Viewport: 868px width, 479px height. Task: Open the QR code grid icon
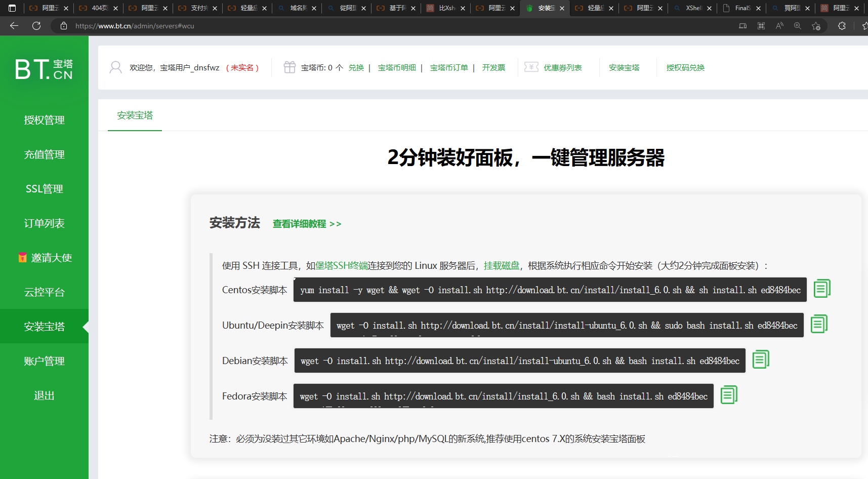(761, 26)
